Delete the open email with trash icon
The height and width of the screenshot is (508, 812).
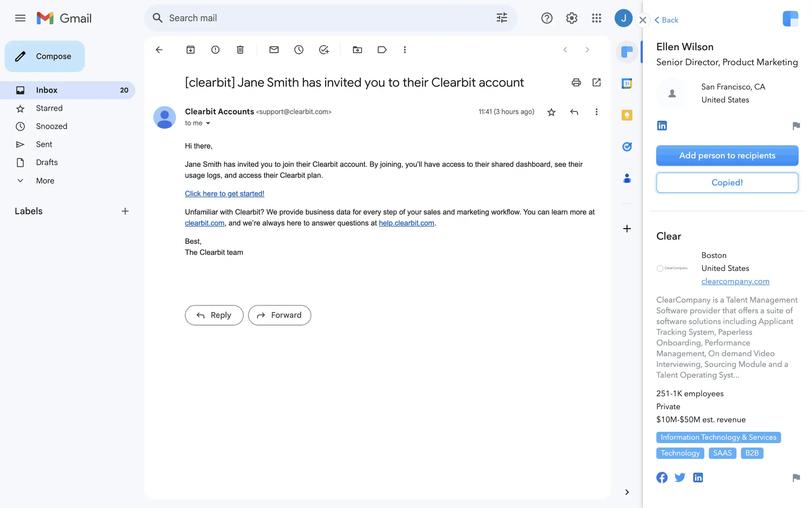(240, 50)
